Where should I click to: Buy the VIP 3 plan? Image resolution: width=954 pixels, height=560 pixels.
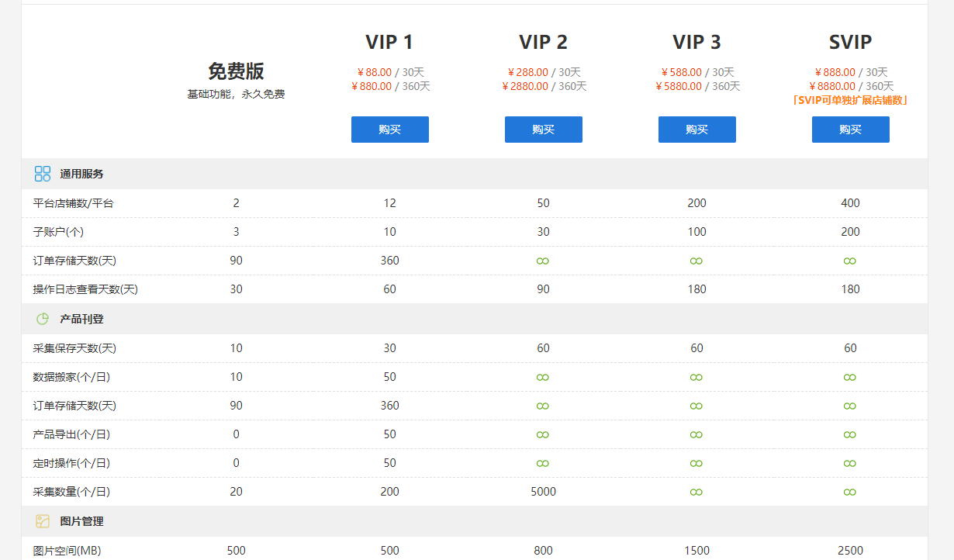tap(696, 130)
